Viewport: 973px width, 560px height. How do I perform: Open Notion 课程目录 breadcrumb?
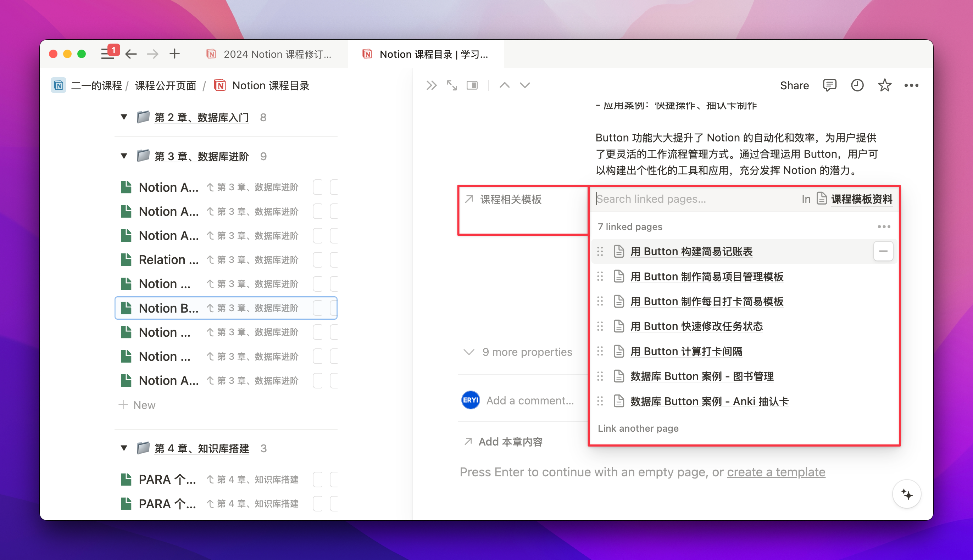click(x=262, y=85)
